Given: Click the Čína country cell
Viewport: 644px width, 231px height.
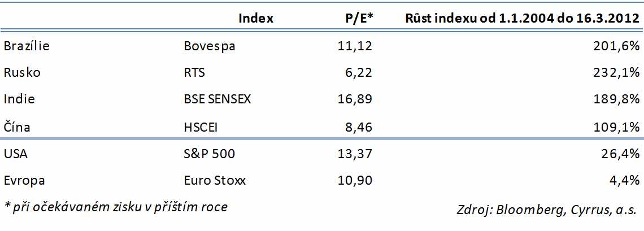Looking at the screenshot, I should click(x=17, y=127).
